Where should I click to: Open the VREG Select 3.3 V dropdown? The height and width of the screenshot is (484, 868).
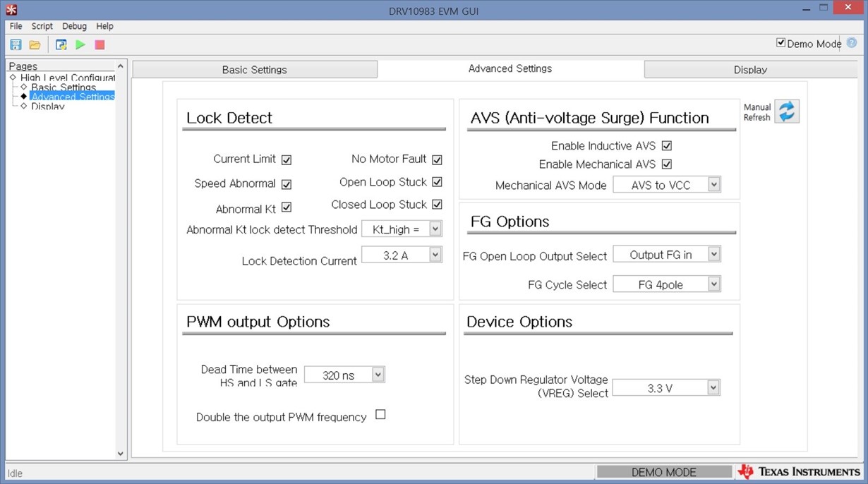[666, 387]
